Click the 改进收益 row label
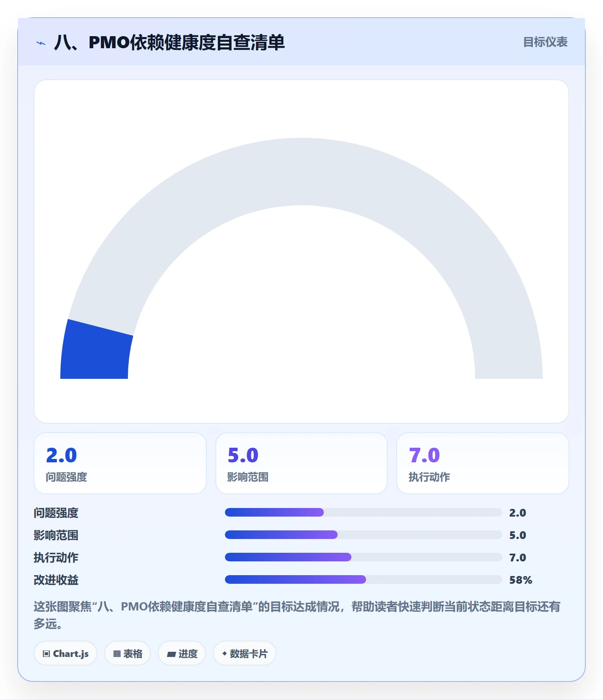603x700 pixels. click(56, 580)
